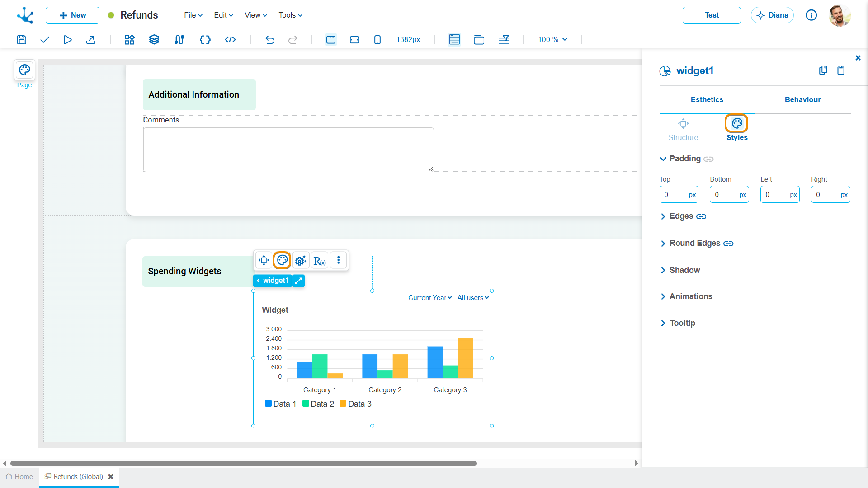The width and height of the screenshot is (868, 488).
Task: Select the Structure sub-tab
Action: tap(683, 130)
